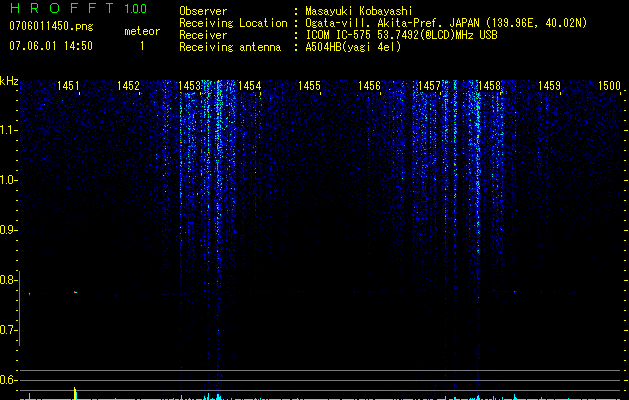Screen dimensions: 629x400
Task: Click the antenna value A504HB(yagi 4el)
Action: click(x=353, y=47)
